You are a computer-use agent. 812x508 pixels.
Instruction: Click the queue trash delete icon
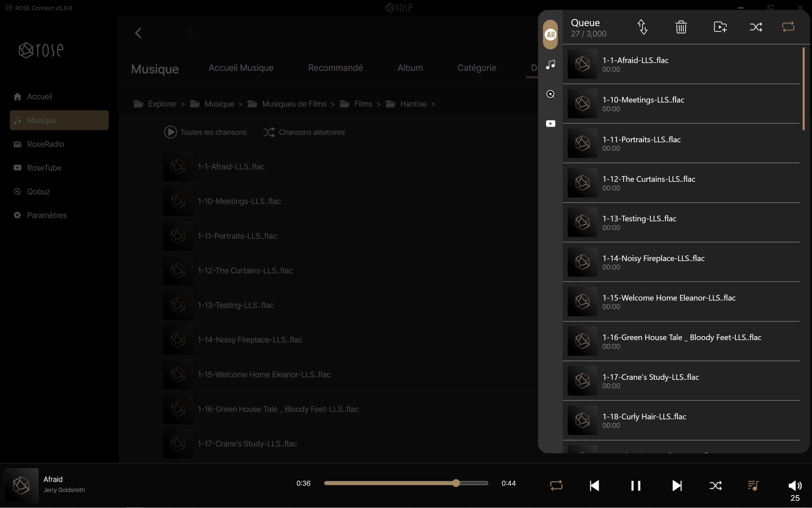[681, 27]
